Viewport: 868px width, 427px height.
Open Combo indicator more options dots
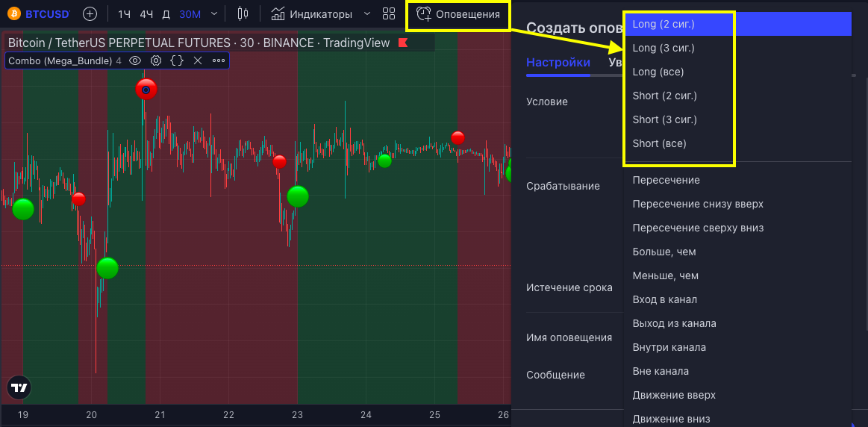[219, 61]
